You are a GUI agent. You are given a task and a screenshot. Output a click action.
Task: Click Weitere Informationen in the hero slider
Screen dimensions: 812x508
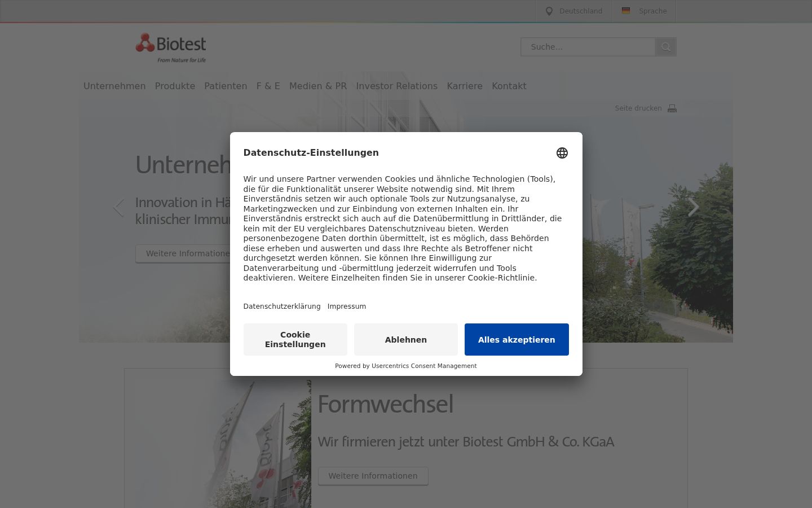[183, 253]
